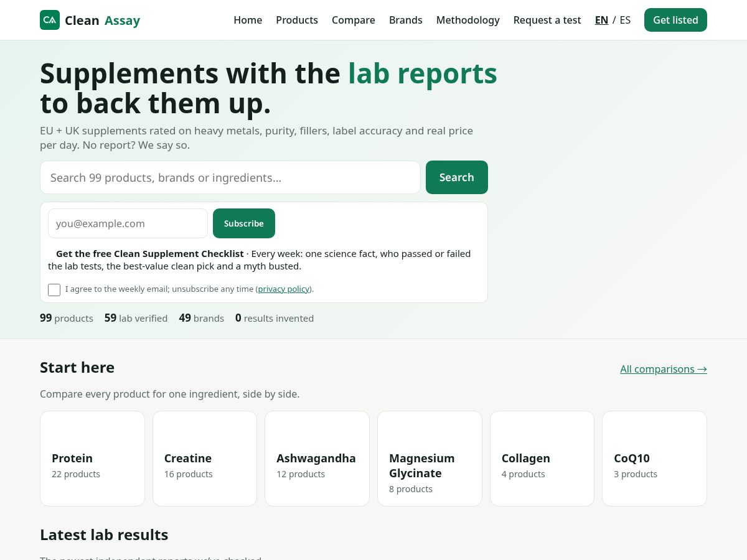747x560 pixels.
Task: Open the CoQ10 comparison card
Action: tap(654, 459)
